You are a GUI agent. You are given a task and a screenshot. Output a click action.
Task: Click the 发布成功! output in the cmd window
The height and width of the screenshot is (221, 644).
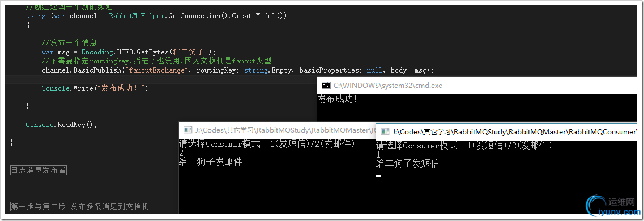[x=337, y=99]
